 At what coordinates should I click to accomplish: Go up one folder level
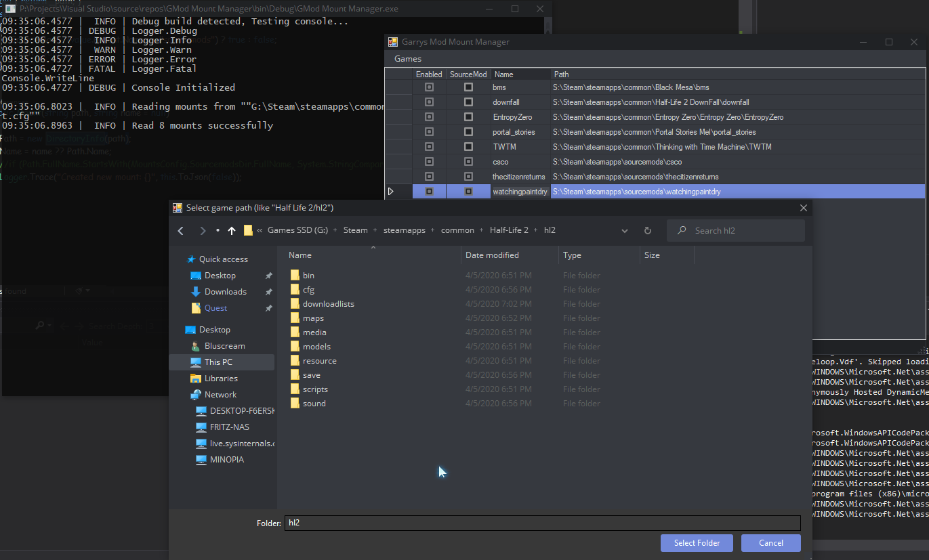[232, 231]
